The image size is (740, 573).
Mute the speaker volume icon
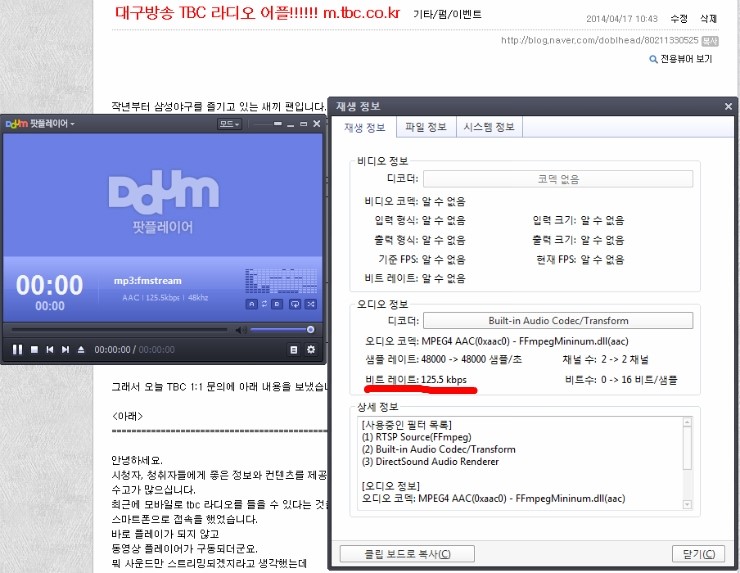coord(241,329)
